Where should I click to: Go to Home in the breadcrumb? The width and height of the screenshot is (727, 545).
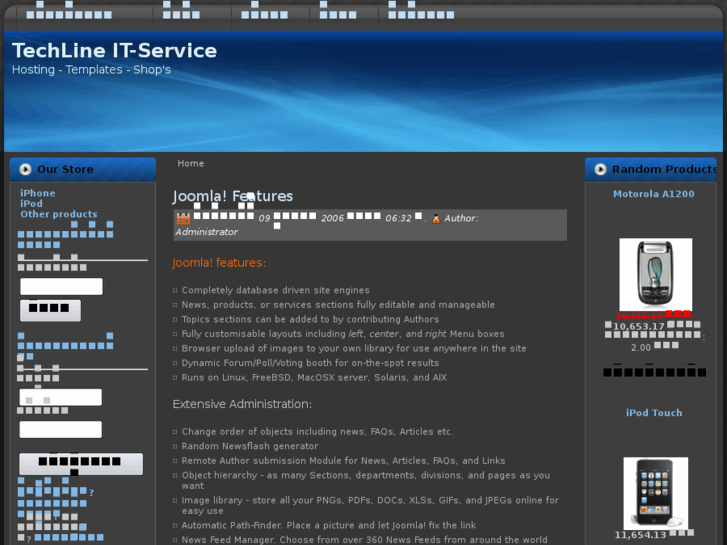[x=191, y=163]
